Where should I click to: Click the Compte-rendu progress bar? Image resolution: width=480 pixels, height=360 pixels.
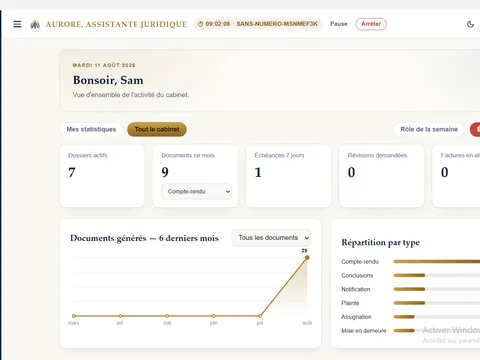pos(437,262)
